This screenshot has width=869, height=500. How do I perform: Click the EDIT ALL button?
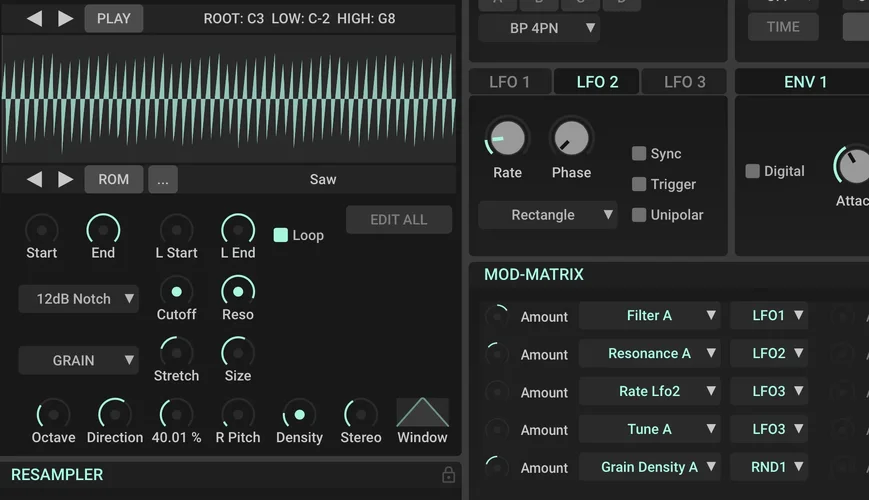pyautogui.click(x=399, y=220)
